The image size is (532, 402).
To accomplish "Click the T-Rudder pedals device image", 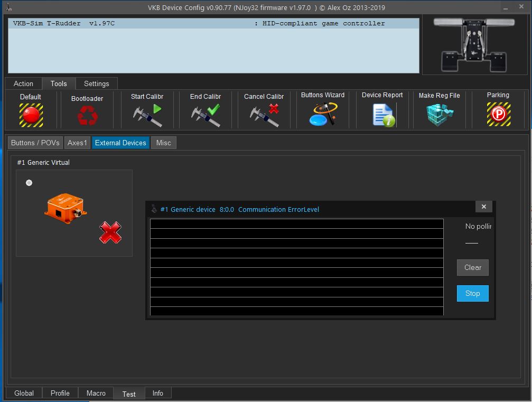I will click(474, 45).
